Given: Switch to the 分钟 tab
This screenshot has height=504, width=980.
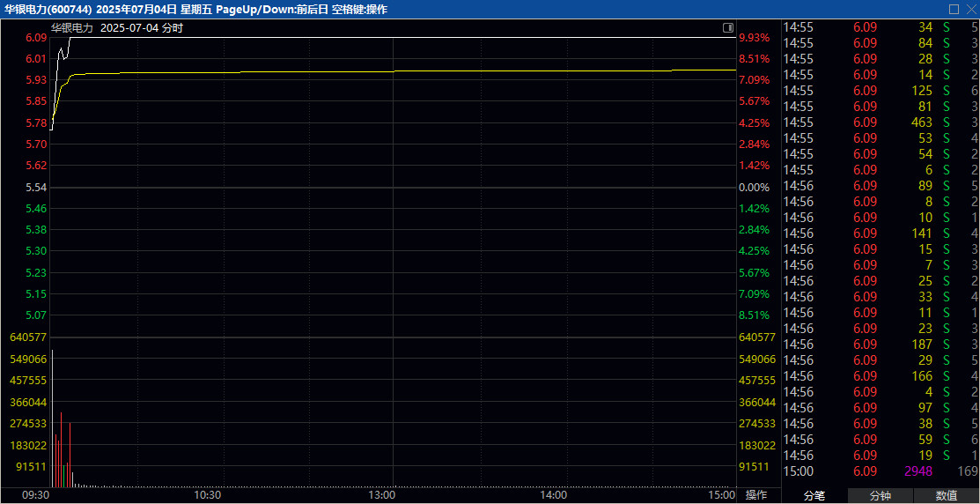Looking at the screenshot, I should 880,496.
